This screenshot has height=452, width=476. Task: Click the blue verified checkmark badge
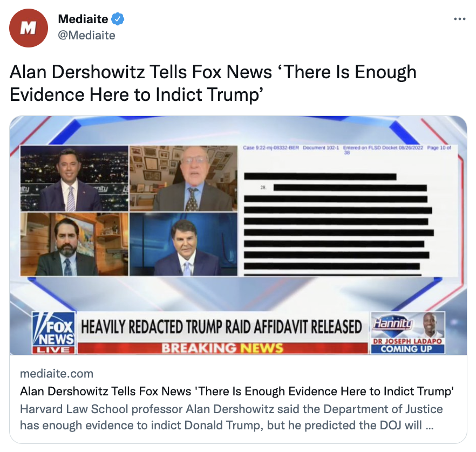click(x=118, y=19)
